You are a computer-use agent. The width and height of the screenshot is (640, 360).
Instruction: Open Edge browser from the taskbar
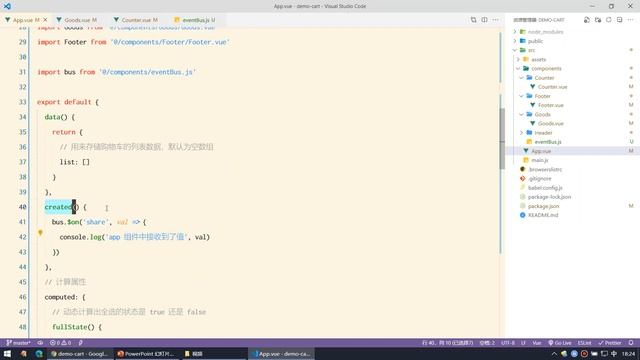(39, 354)
